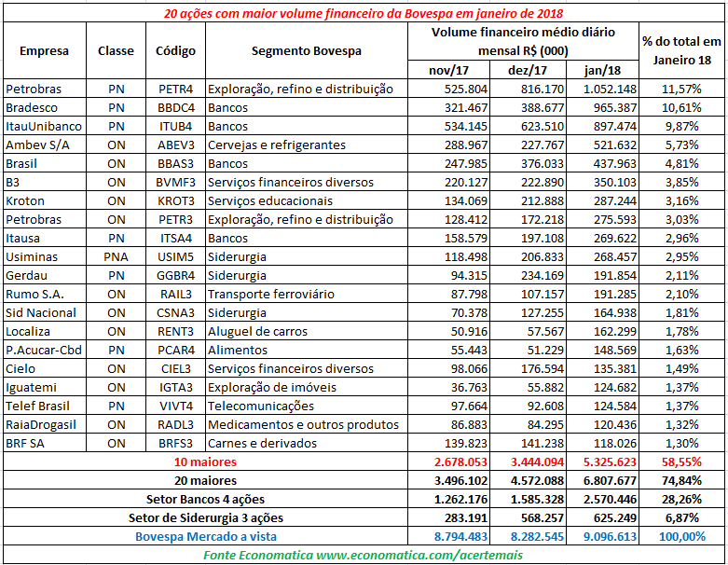The image size is (728, 565).
Task: Click the Aluguel de carros cell
Action: click(307, 332)
